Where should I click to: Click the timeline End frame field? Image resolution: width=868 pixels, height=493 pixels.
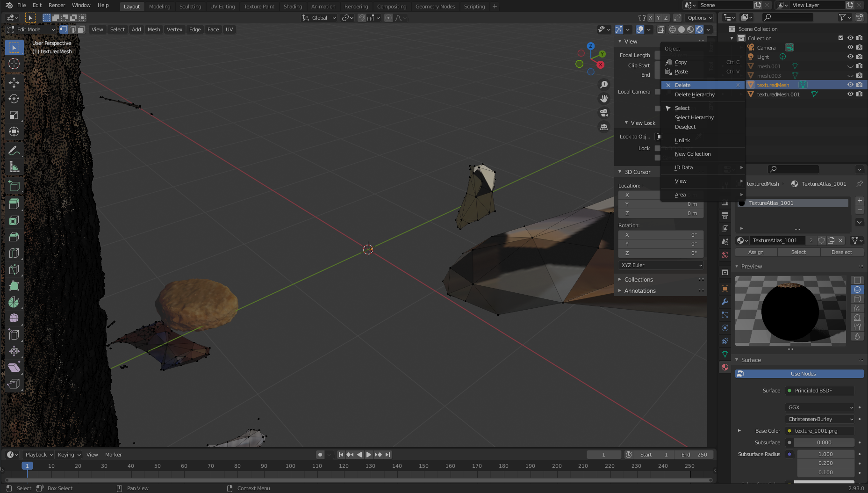(694, 455)
